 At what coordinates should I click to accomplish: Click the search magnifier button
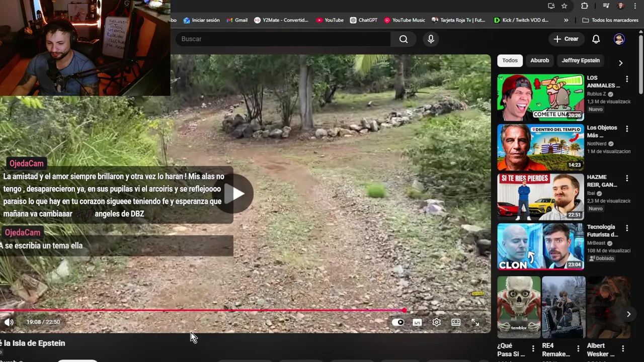point(404,39)
